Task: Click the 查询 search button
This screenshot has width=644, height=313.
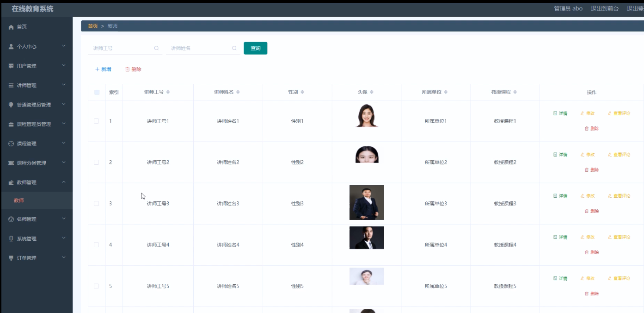Action: [256, 48]
